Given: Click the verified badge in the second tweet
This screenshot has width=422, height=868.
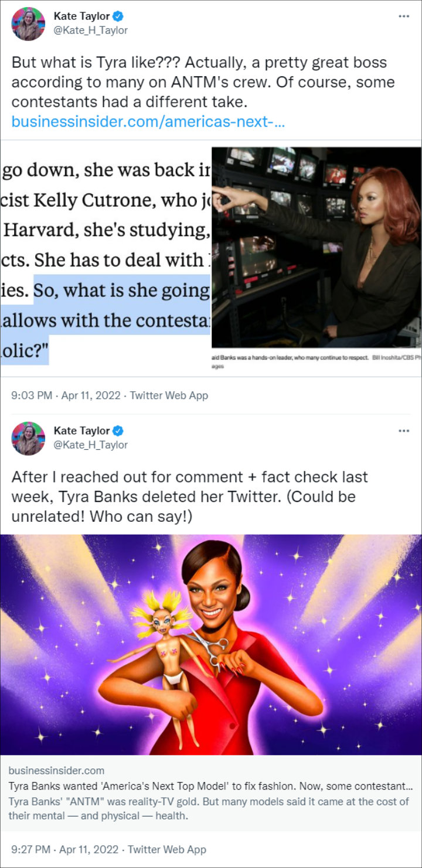Looking at the screenshot, I should click(118, 431).
